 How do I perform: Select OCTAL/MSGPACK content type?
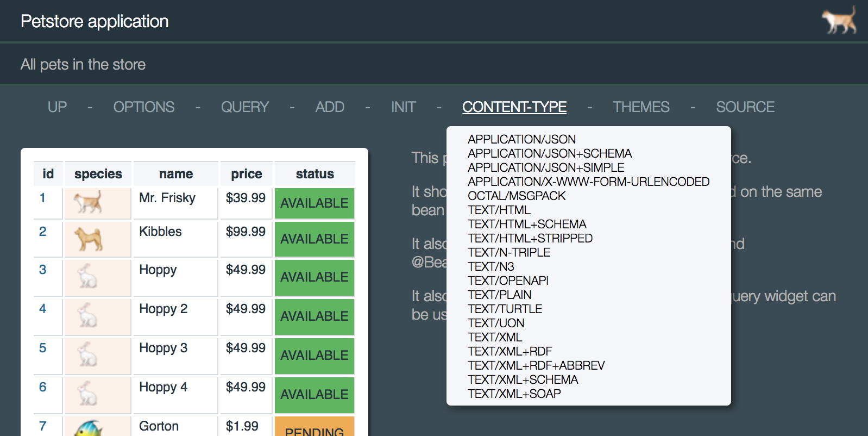[517, 196]
